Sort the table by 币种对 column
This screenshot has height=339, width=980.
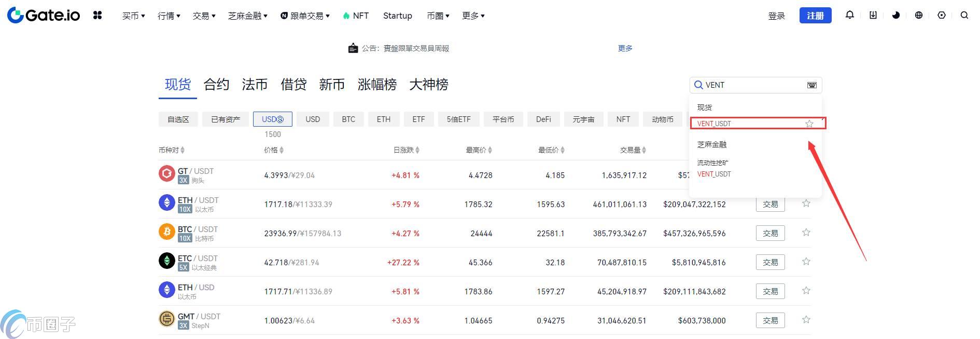coord(172,150)
